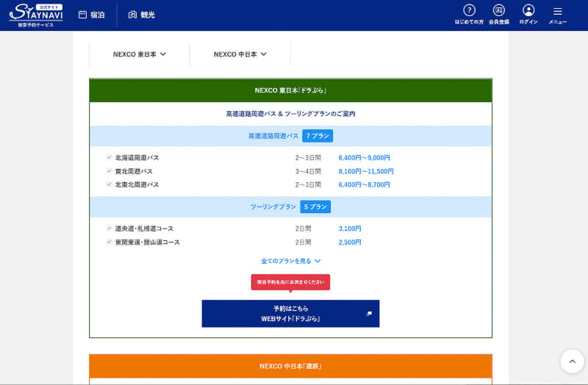588x385 pixels.
Task: Click price 6,400円~8,700円
Action: 364,185
